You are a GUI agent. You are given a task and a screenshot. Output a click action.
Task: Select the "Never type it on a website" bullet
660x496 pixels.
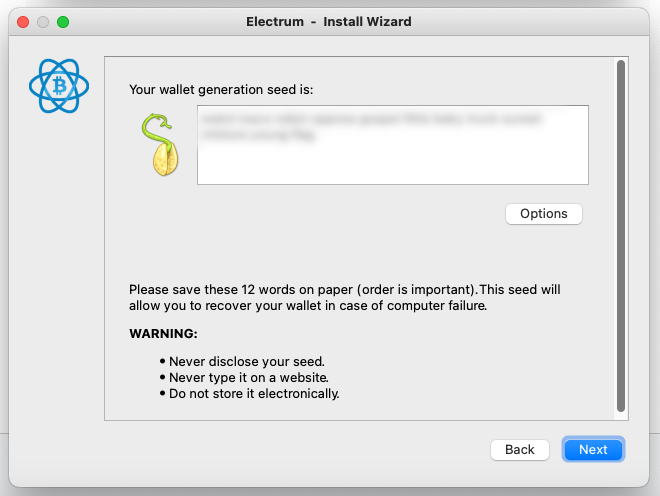coord(249,377)
